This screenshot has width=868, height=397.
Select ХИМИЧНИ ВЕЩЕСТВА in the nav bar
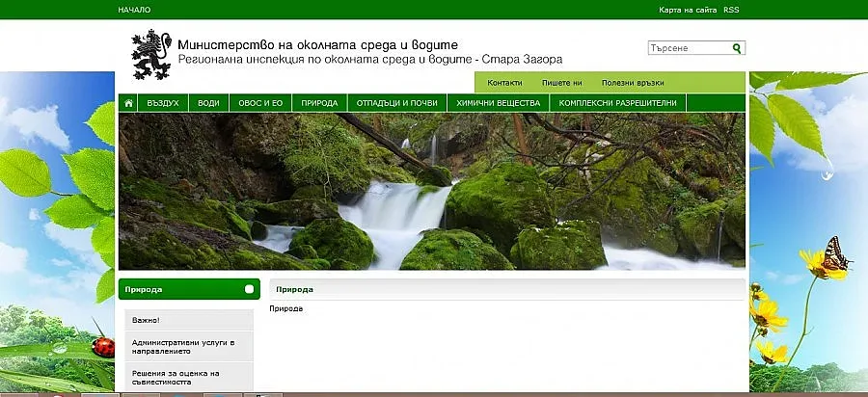tap(498, 103)
